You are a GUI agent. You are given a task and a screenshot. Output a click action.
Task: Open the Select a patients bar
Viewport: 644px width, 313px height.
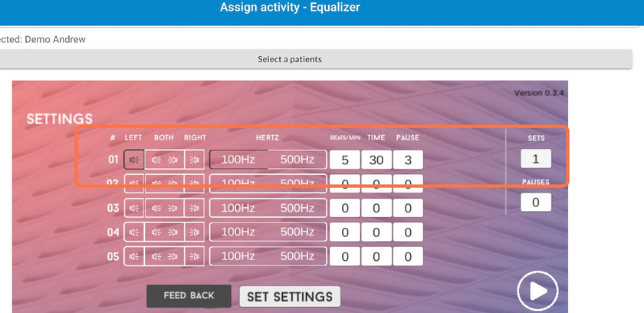tap(289, 59)
